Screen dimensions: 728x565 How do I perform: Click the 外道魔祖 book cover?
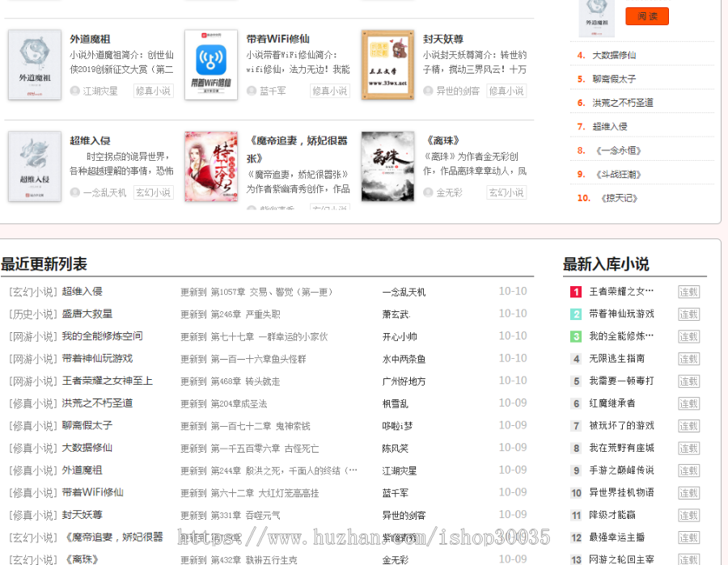coord(34,65)
